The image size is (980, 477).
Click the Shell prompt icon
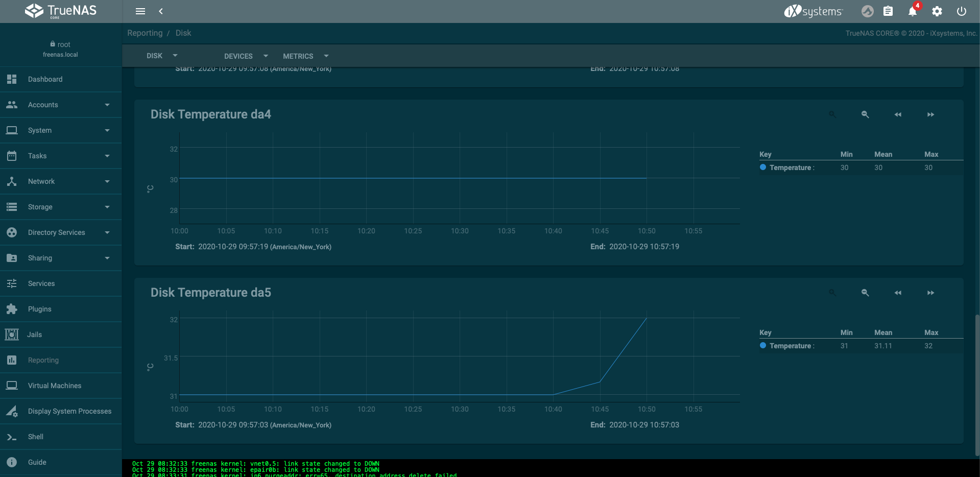click(12, 437)
